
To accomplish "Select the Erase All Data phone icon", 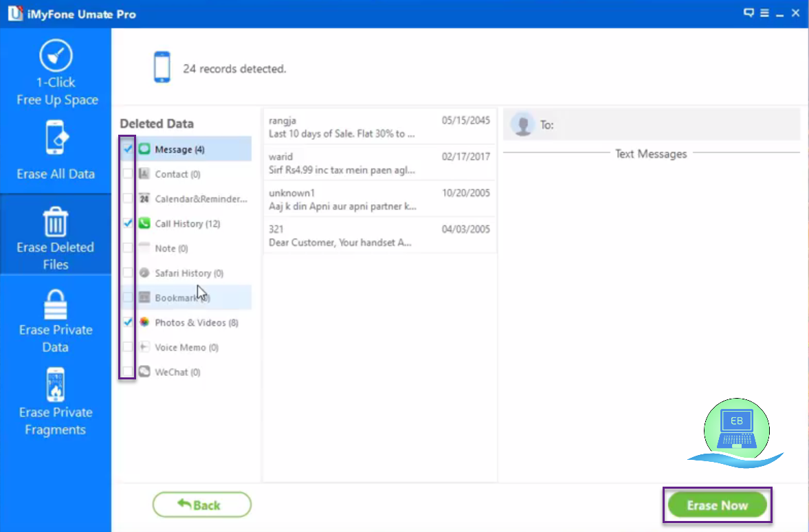I will pyautogui.click(x=56, y=137).
